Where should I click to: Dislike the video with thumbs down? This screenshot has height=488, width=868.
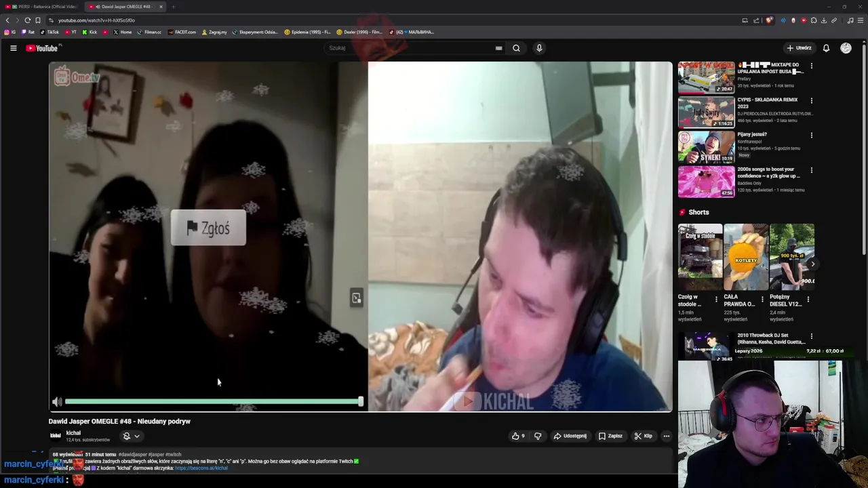(538, 436)
